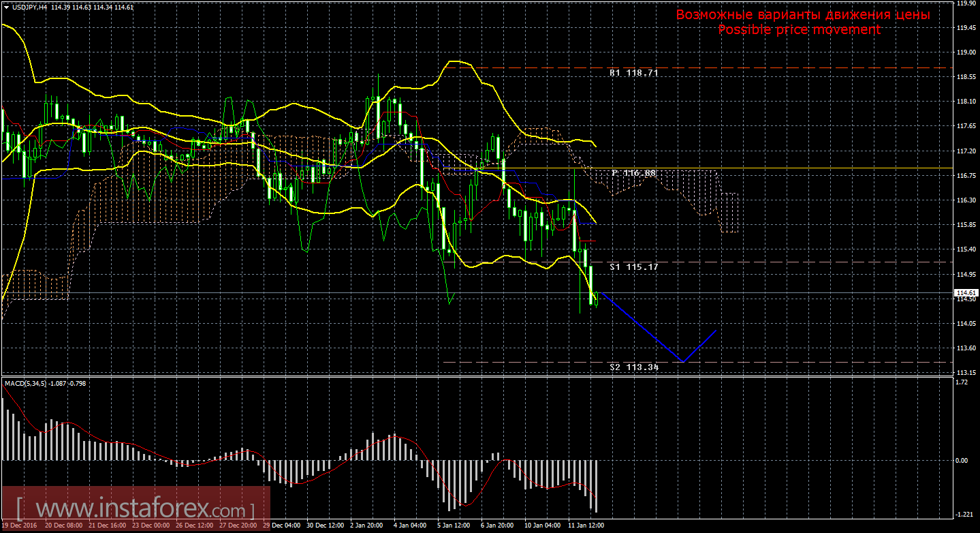This screenshot has width=980, height=533.
Task: Select the 117.20 price axis value
Action: [x=966, y=151]
